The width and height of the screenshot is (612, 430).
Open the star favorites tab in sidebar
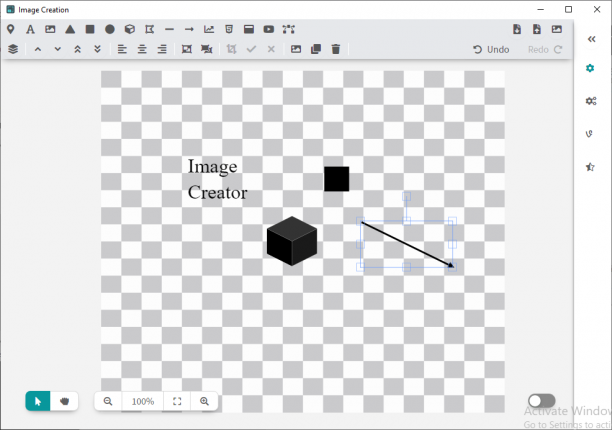(590, 167)
